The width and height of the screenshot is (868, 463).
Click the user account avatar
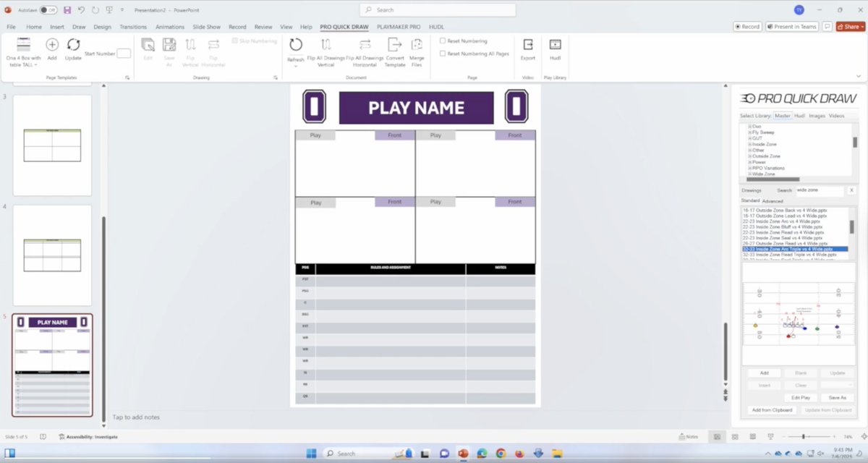(x=799, y=9)
